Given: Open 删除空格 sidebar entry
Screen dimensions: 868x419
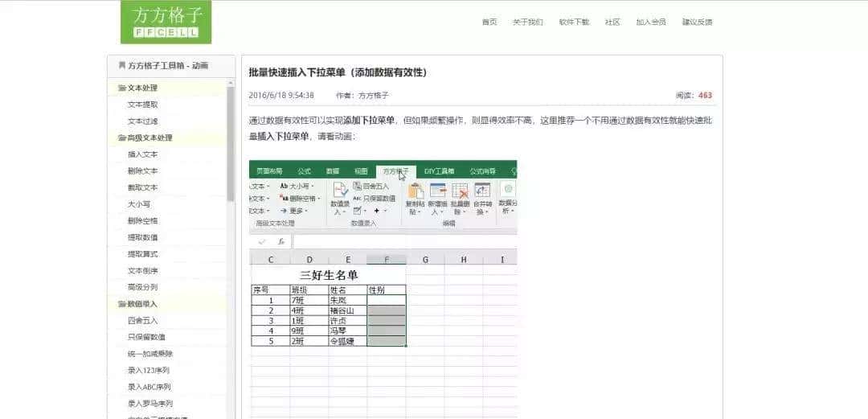Looking at the screenshot, I should click(x=143, y=221).
